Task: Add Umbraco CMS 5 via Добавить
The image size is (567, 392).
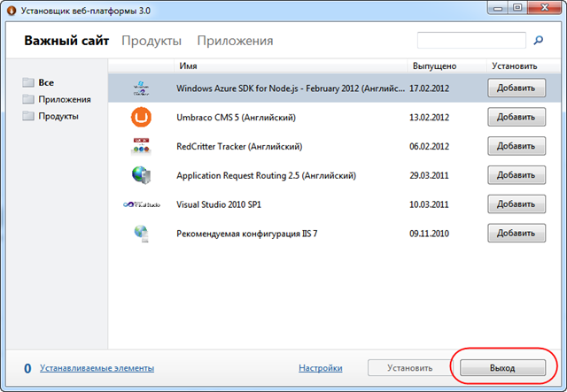Action: (x=517, y=117)
